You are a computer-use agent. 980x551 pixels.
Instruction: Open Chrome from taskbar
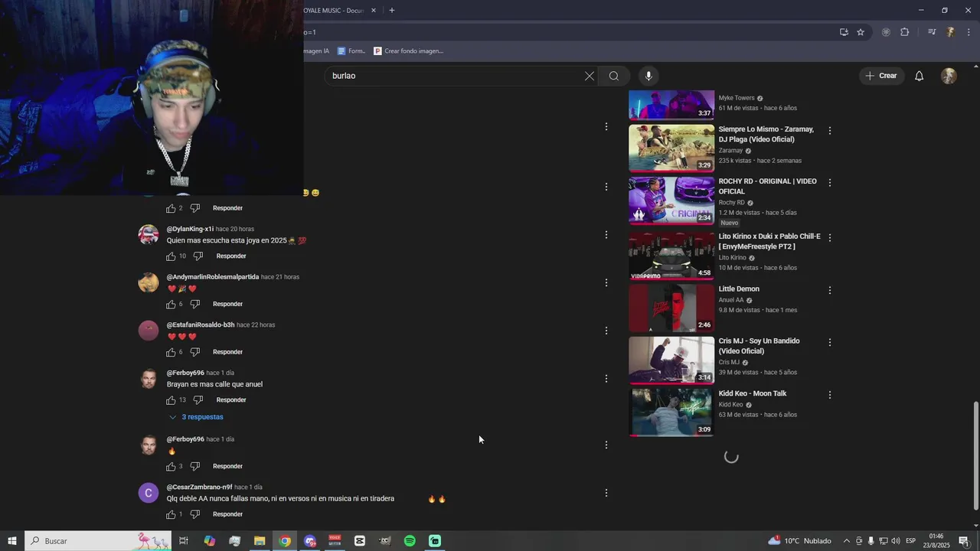285,541
